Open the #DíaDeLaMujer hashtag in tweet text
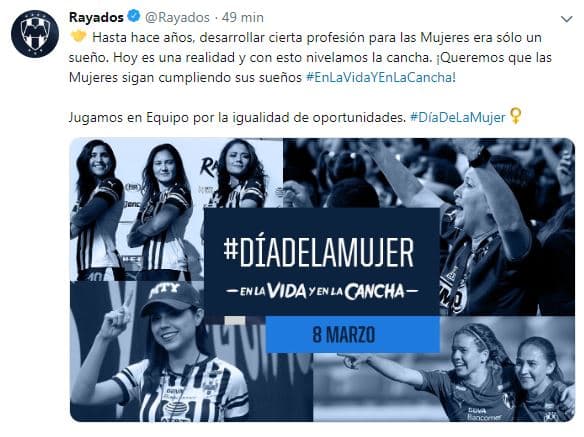The height and width of the screenshot is (437, 584). click(x=458, y=117)
